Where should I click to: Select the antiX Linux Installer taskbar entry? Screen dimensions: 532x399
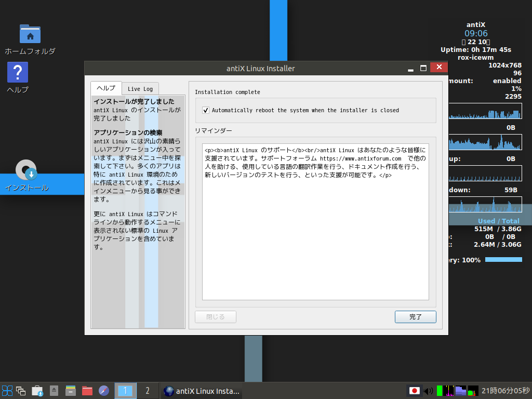pos(202,391)
